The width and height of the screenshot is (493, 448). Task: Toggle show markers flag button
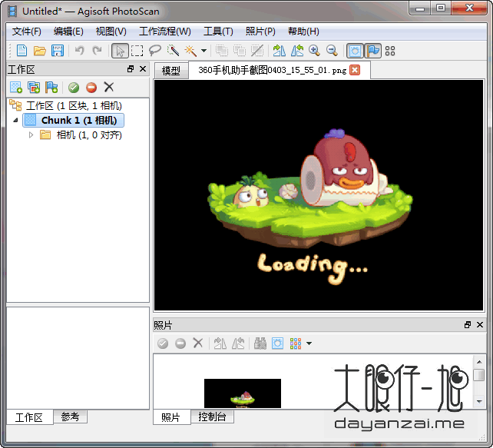pos(373,51)
